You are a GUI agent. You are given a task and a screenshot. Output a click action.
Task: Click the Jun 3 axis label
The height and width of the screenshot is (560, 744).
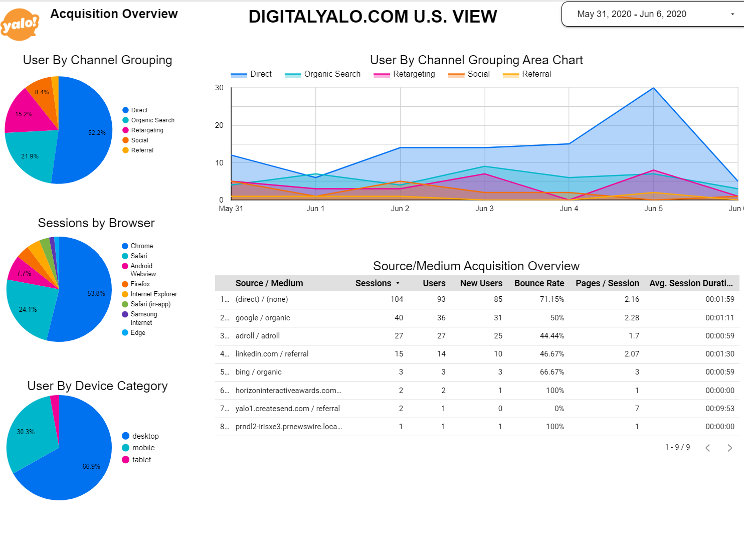click(x=484, y=209)
